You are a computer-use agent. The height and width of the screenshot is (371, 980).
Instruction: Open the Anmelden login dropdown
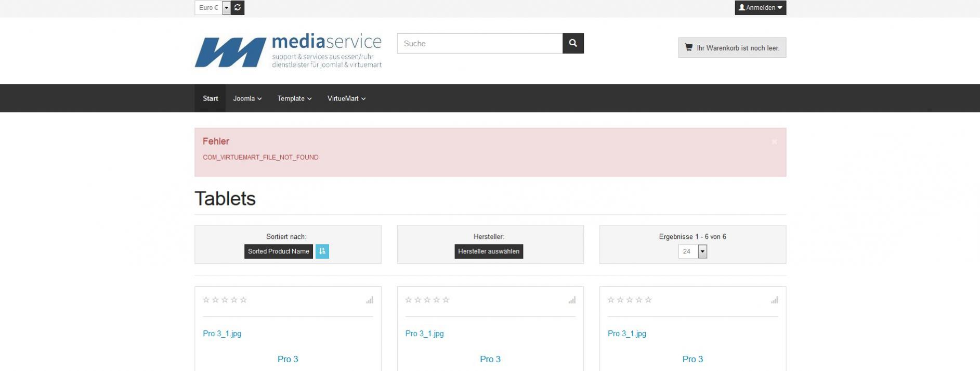[x=760, y=8]
